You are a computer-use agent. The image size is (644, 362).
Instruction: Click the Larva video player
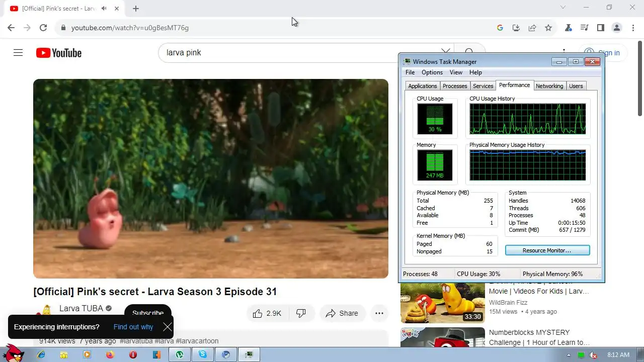pyautogui.click(x=211, y=178)
